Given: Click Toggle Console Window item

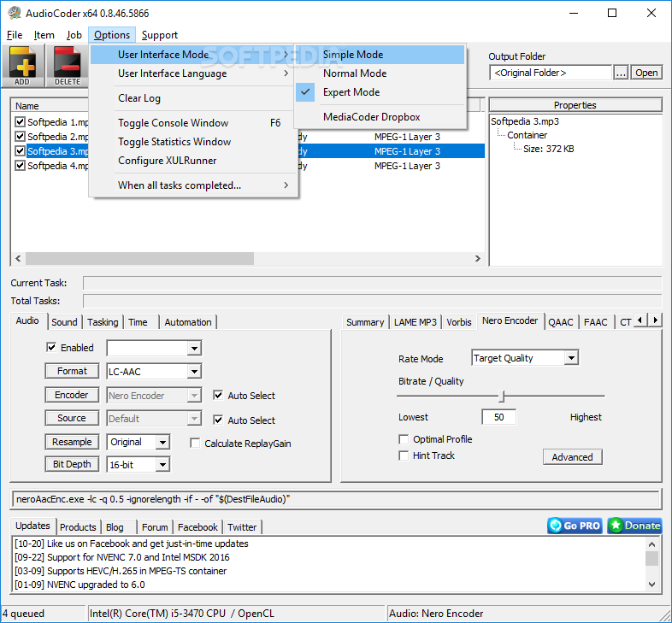Looking at the screenshot, I should click(x=192, y=123).
